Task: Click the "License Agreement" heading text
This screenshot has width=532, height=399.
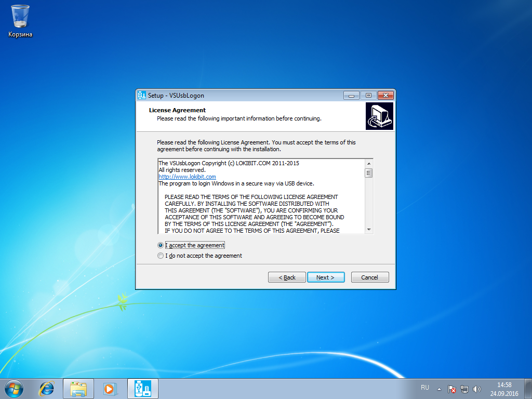Action: click(177, 110)
